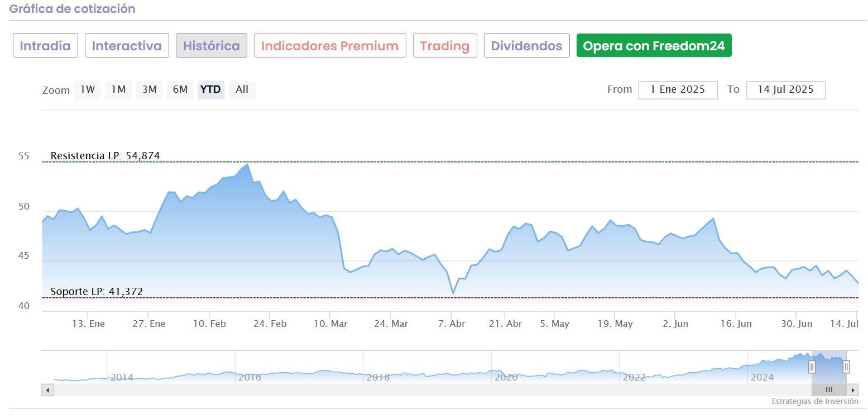
Task: Select the 3M zoom period
Action: tap(149, 89)
